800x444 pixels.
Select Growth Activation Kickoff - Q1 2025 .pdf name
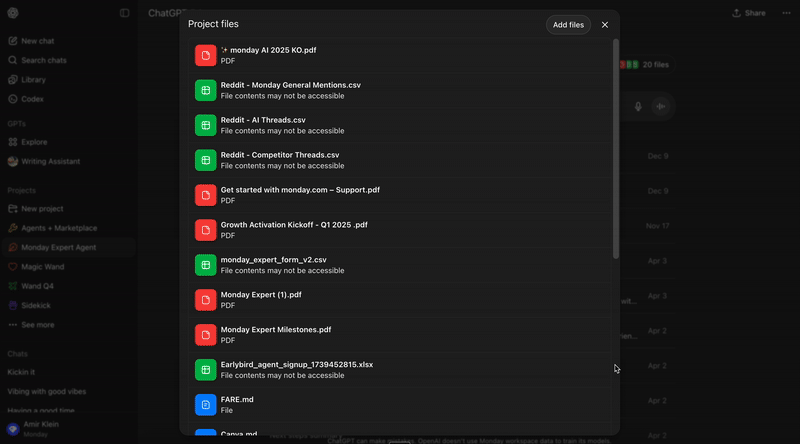click(294, 225)
